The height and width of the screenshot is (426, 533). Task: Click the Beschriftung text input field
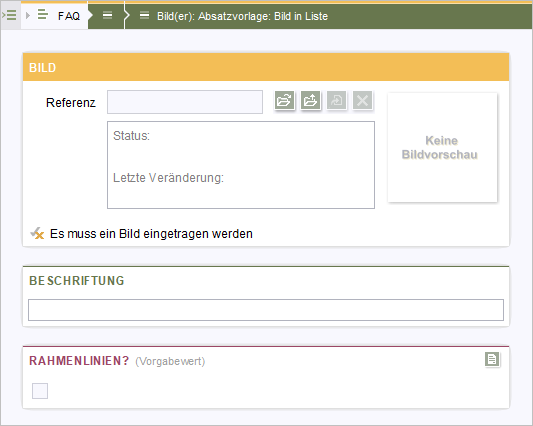(x=266, y=310)
